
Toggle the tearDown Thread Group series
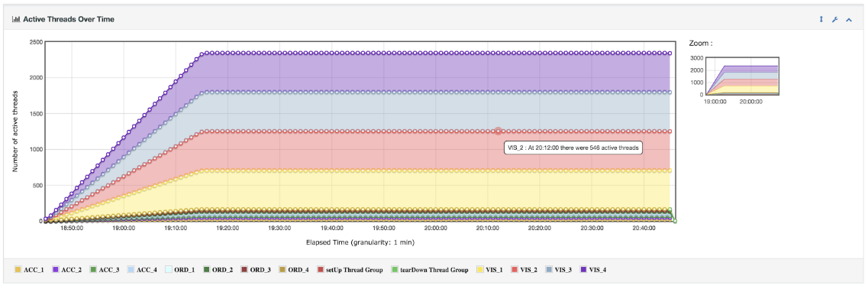click(430, 270)
